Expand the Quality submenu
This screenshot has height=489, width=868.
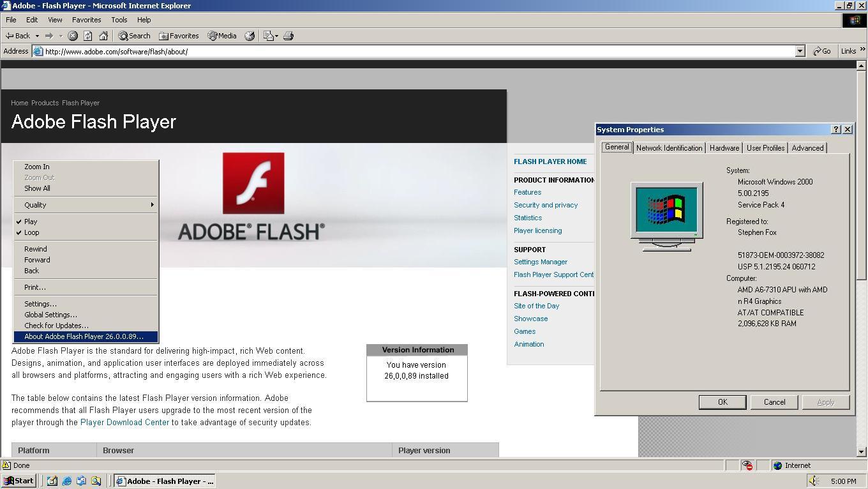point(86,205)
